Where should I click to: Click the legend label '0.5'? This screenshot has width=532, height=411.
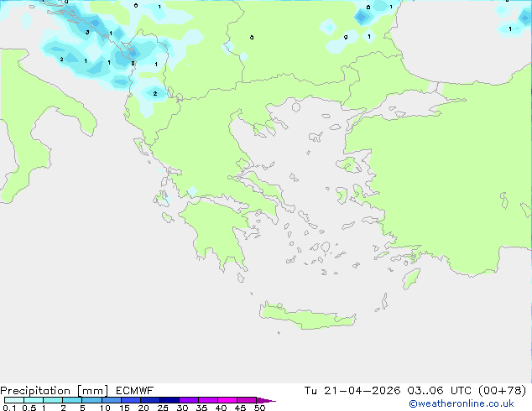click(29, 408)
